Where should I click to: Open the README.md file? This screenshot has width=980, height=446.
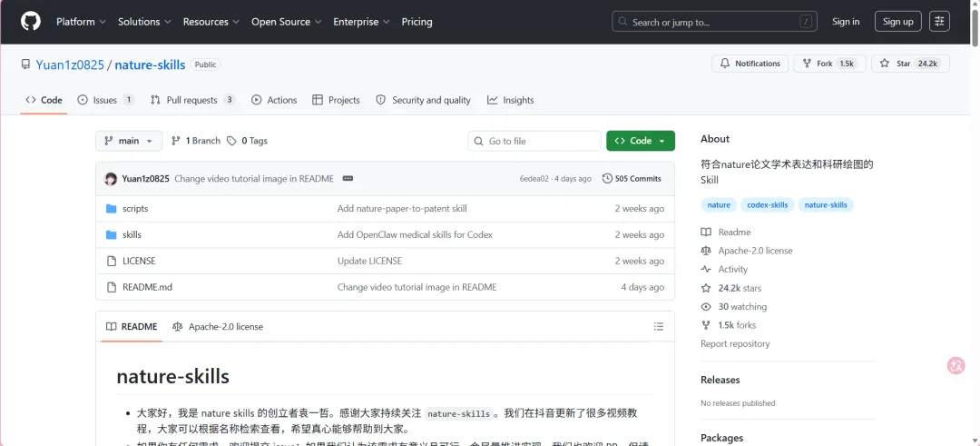147,287
